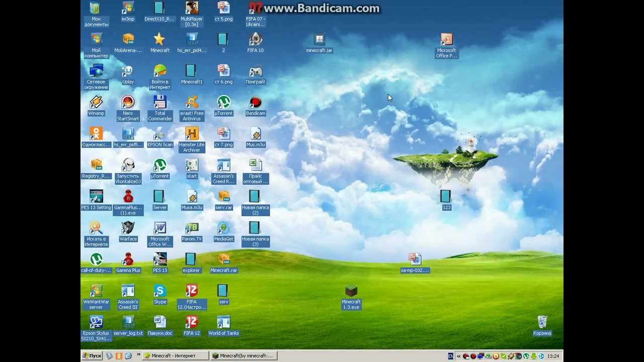Open the Skype desktop icon
Screen dimensions: 644x362
[x=160, y=291]
